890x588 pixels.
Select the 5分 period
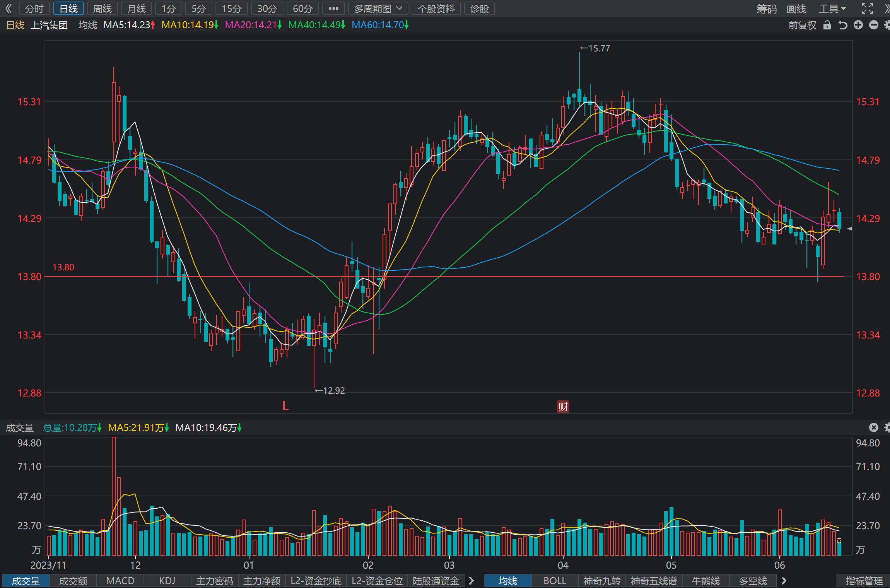[199, 9]
